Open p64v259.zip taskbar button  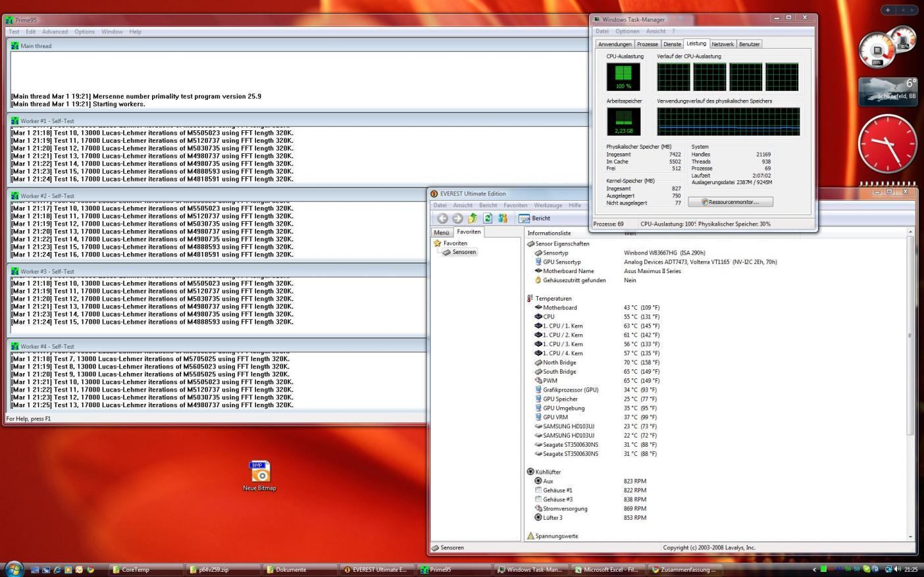(x=220, y=569)
